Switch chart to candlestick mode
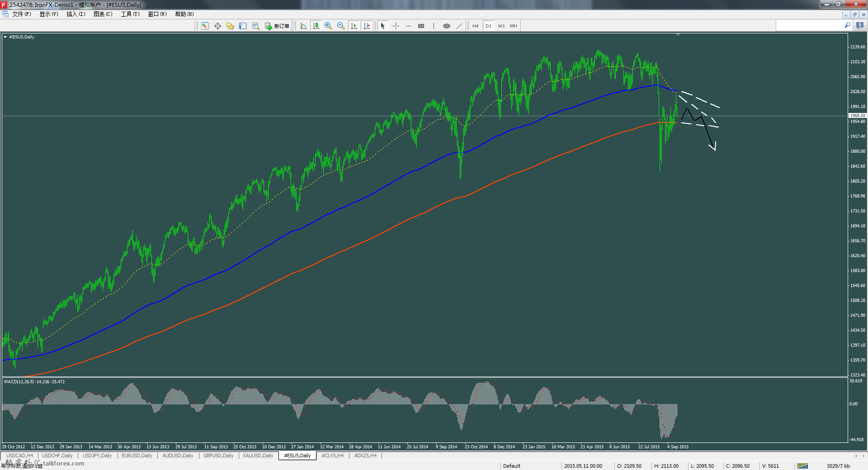The width and height of the screenshot is (868, 470). pyautogui.click(x=316, y=26)
